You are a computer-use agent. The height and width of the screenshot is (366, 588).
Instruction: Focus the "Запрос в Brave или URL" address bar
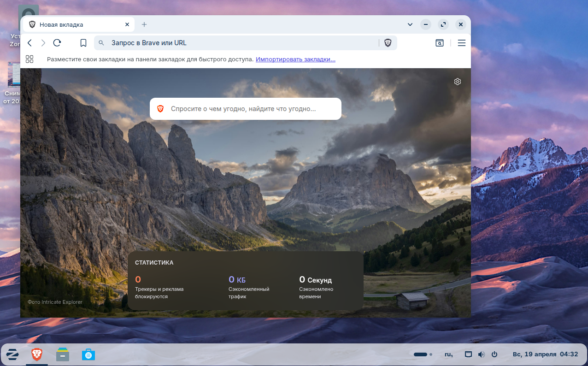(240, 43)
